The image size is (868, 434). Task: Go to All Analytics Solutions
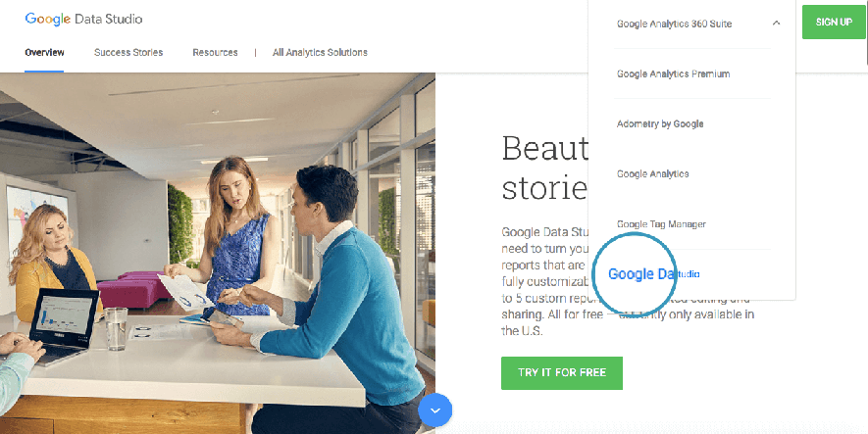click(320, 53)
